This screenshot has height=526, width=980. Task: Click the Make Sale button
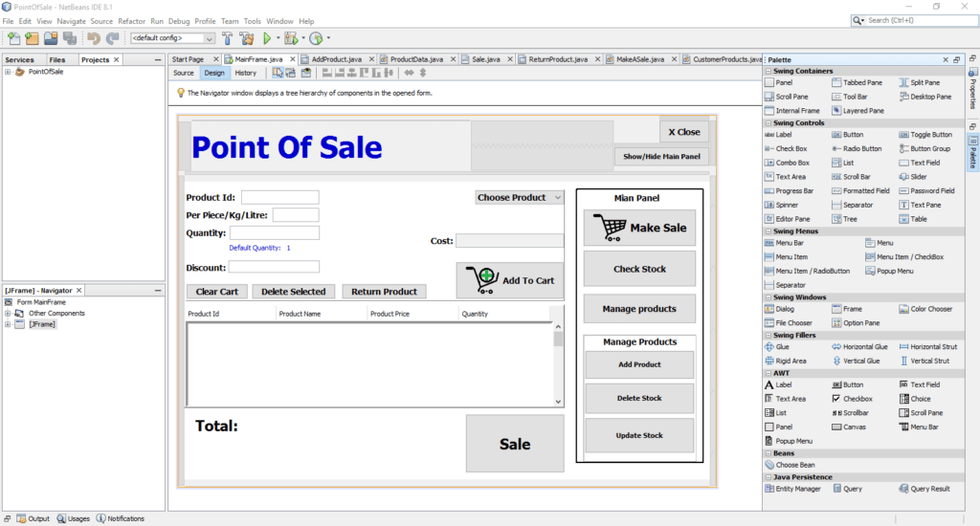point(639,228)
